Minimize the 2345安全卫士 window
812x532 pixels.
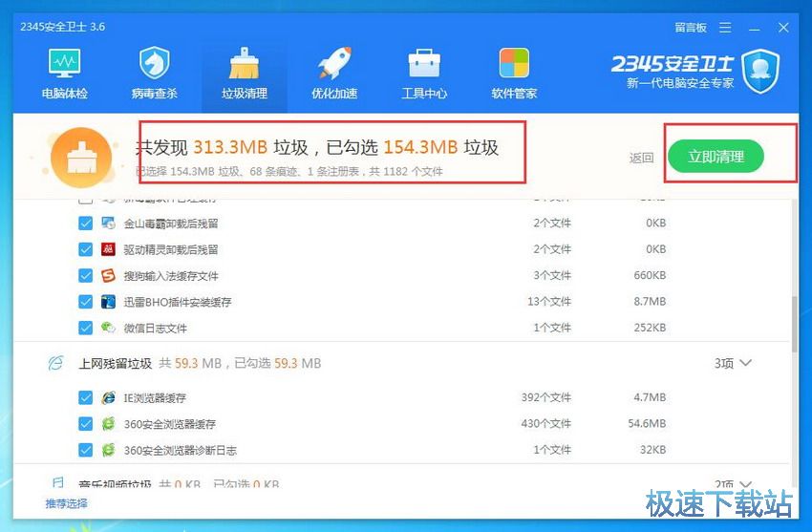[754, 28]
